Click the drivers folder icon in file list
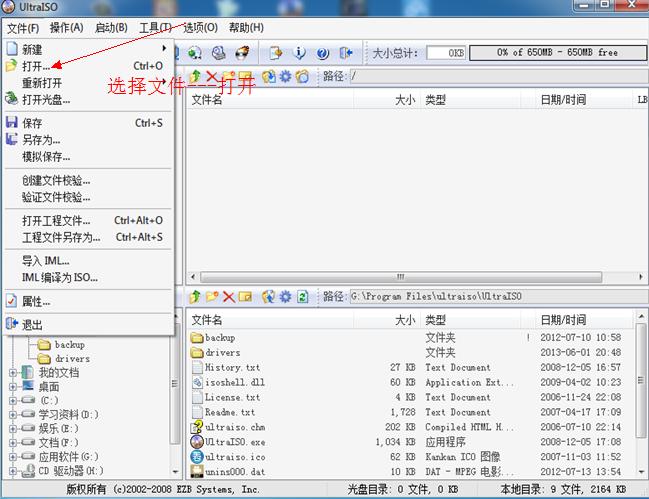The height and width of the screenshot is (499, 649). [x=197, y=352]
